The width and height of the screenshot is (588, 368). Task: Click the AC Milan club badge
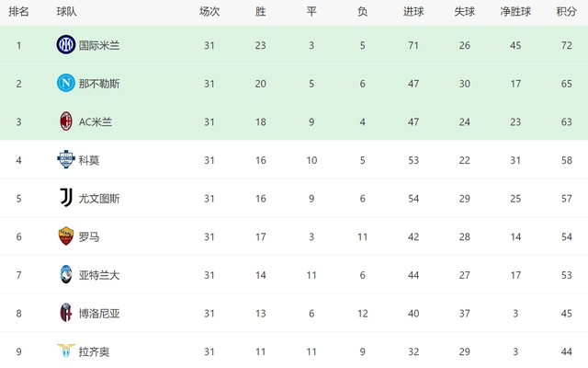(65, 121)
